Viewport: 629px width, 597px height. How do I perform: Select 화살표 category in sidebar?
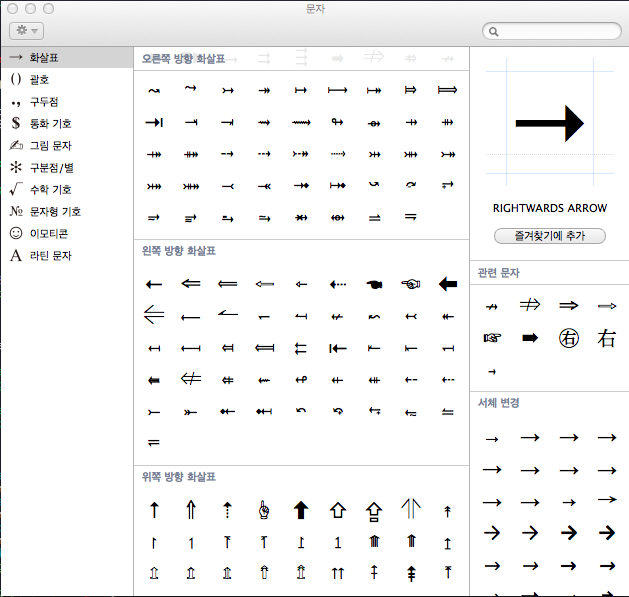coord(67,57)
